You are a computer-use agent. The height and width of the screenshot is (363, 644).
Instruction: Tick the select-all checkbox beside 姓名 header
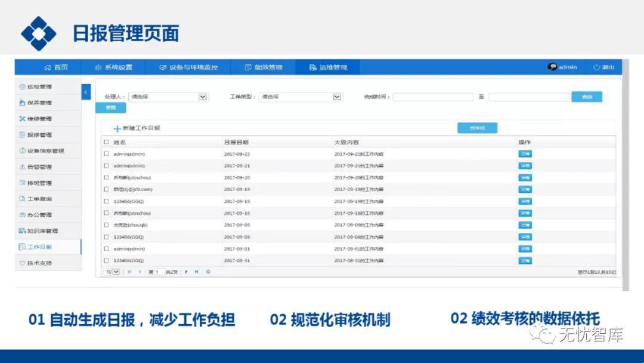pos(107,142)
